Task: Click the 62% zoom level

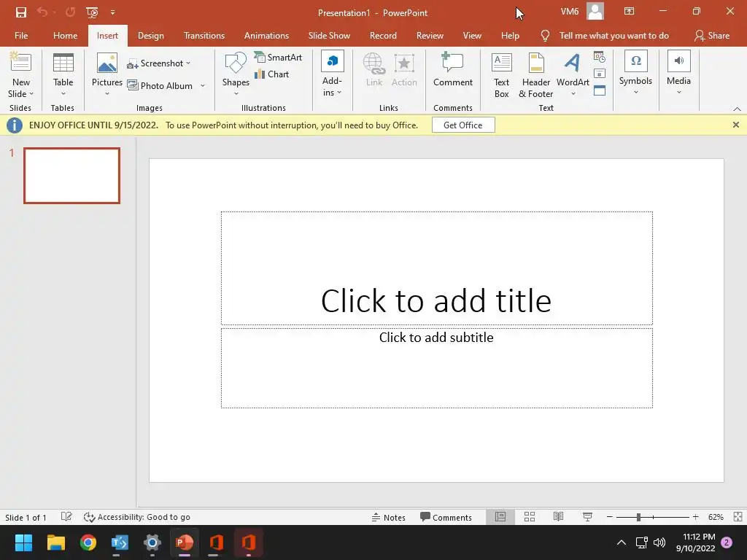Action: point(716,517)
